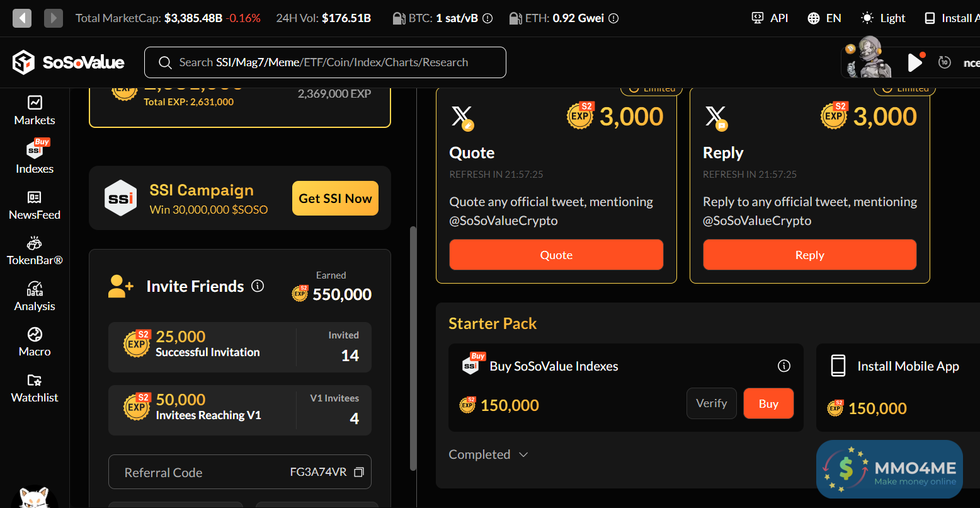Open TokenBar from the sidebar
Viewport: 980px width, 508px height.
(35, 251)
